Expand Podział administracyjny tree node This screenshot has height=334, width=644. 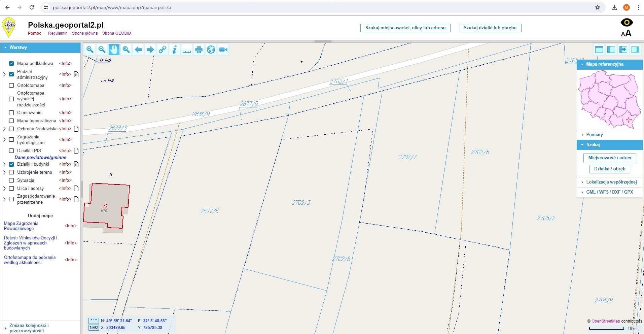4,74
